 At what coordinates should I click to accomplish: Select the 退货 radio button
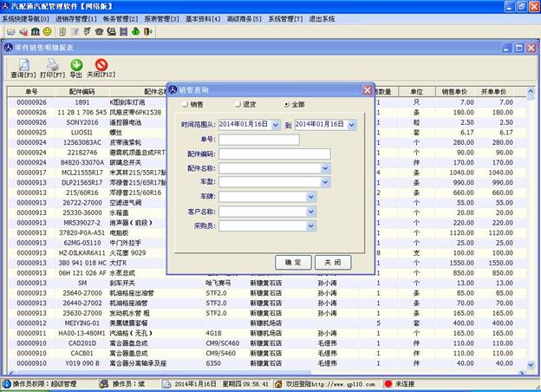[x=238, y=104]
